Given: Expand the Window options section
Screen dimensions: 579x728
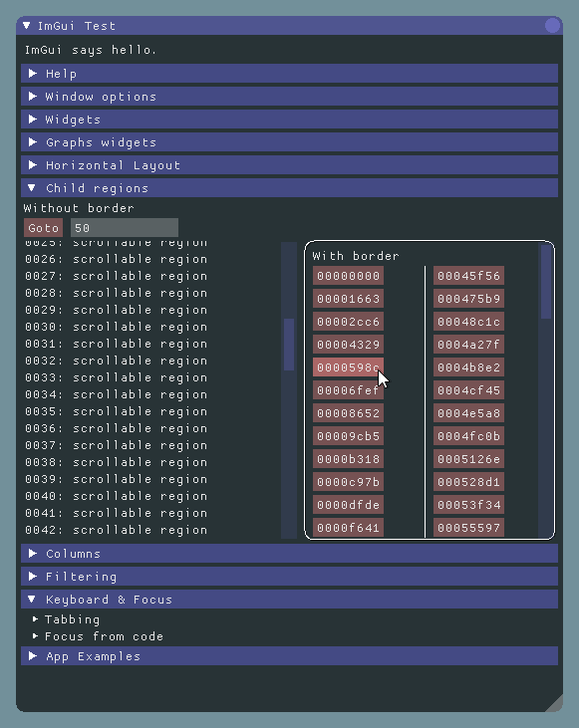Looking at the screenshot, I should (x=289, y=97).
